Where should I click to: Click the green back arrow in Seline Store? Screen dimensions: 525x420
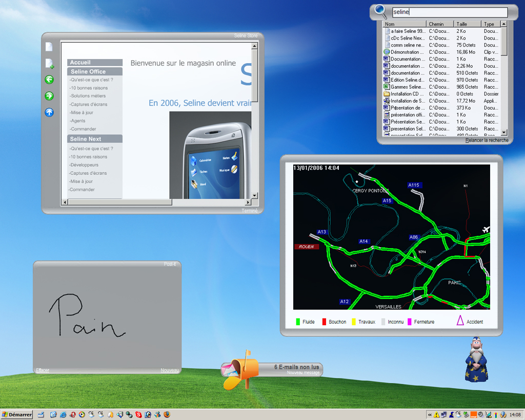coord(49,79)
